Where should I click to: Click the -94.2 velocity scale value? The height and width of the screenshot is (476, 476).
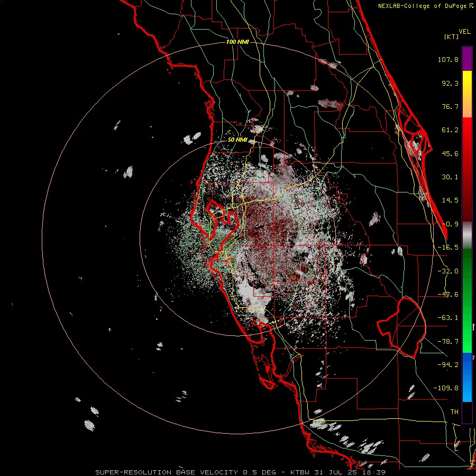coord(448,365)
